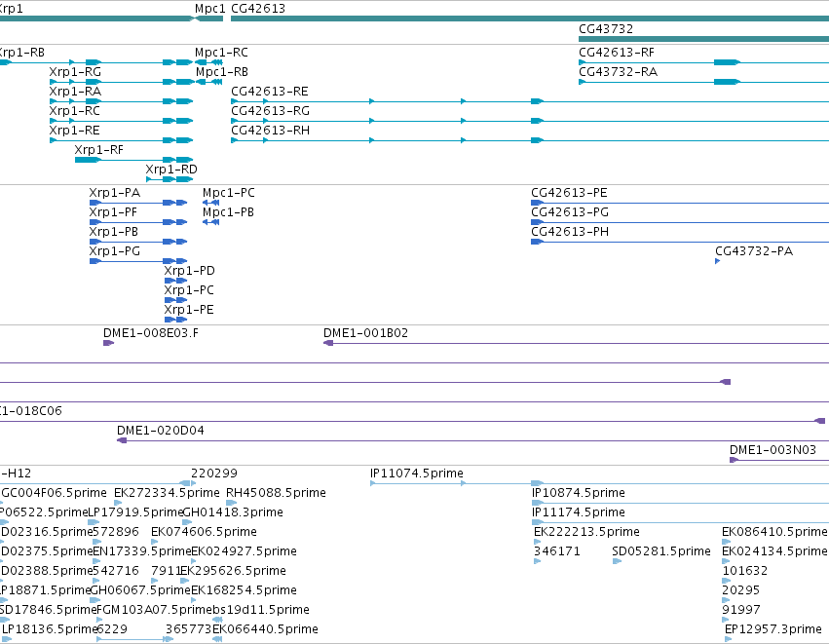Screen dimensions: 829x644
Task: Select EST IP11174.5prime
Action: coord(579,512)
